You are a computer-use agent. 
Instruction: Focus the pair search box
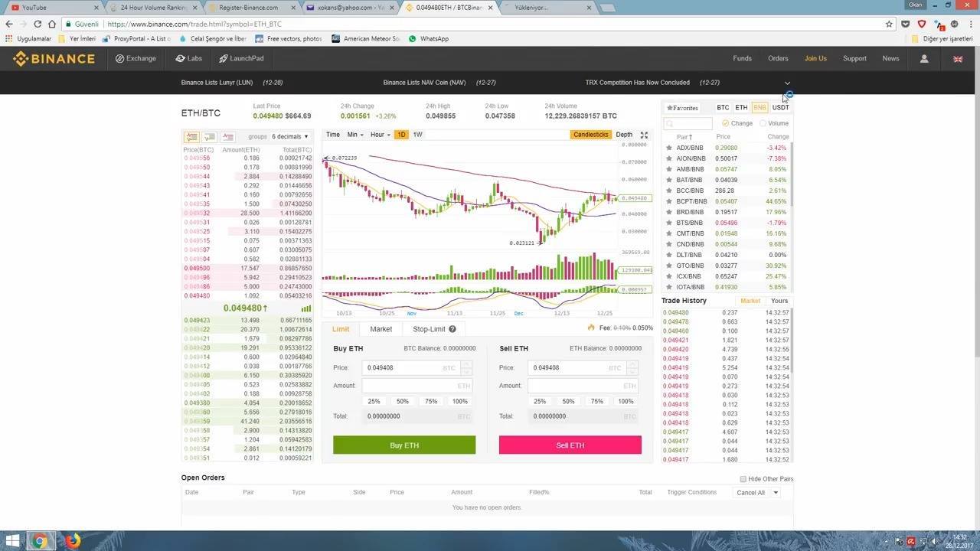pos(688,123)
